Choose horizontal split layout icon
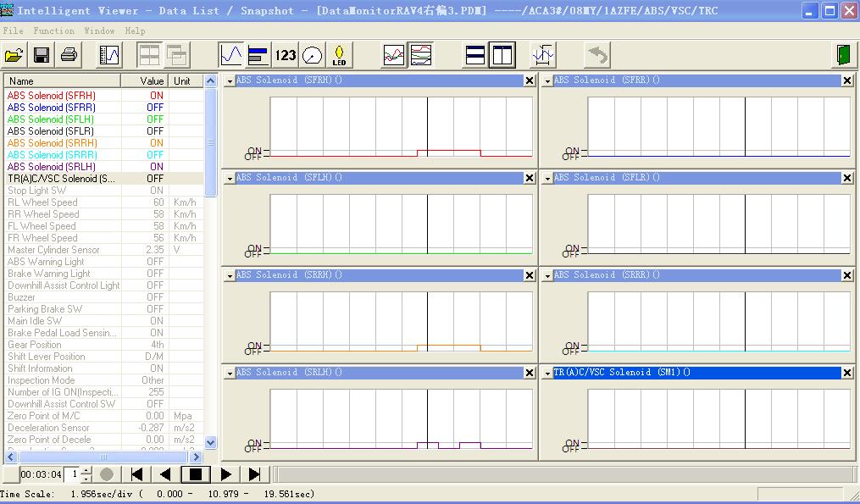 click(x=475, y=55)
